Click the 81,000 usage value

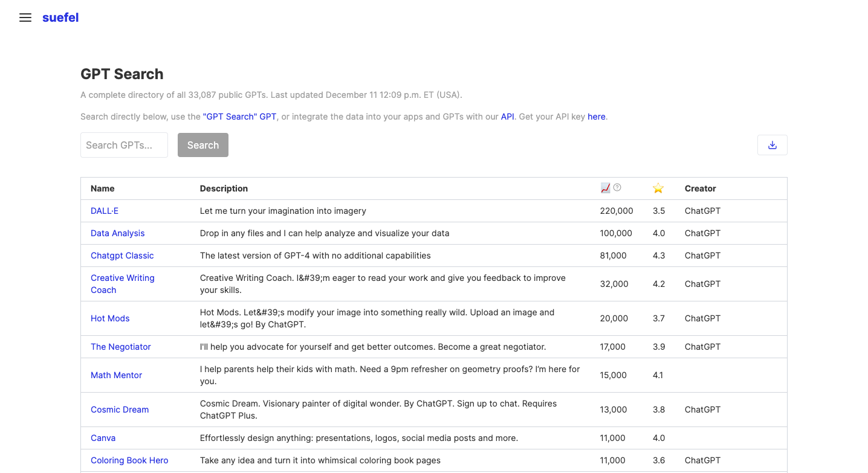click(614, 256)
